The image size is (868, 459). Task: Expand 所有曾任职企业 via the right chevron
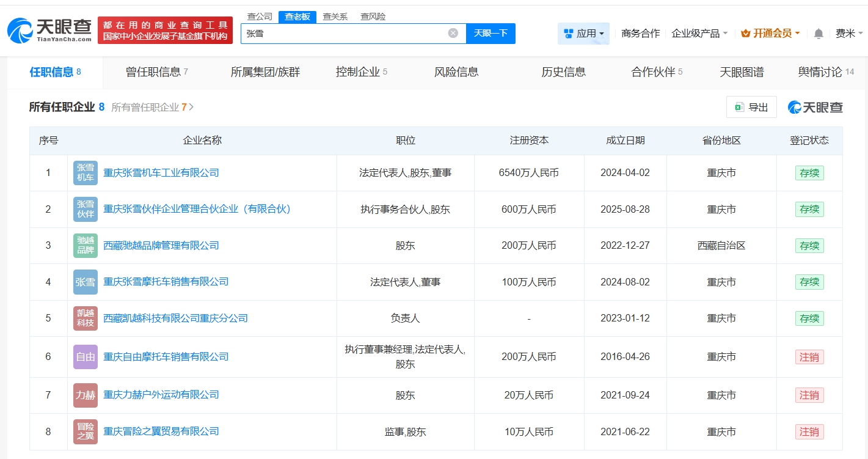(x=191, y=106)
